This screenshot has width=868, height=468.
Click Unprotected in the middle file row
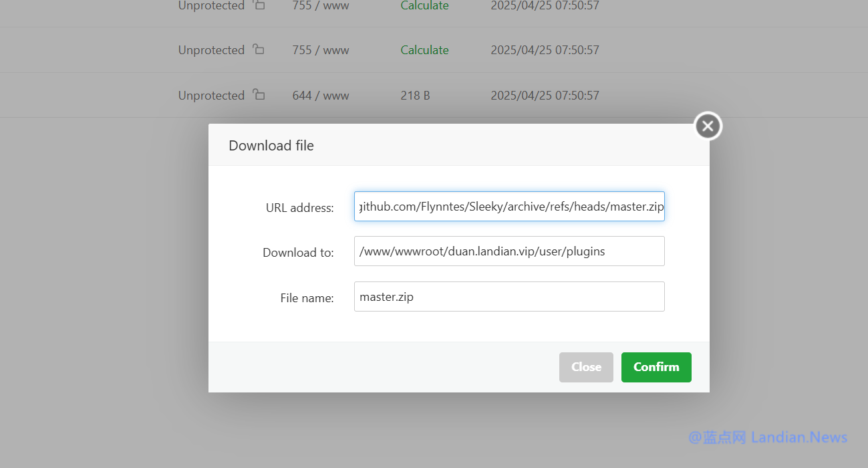[x=211, y=50]
